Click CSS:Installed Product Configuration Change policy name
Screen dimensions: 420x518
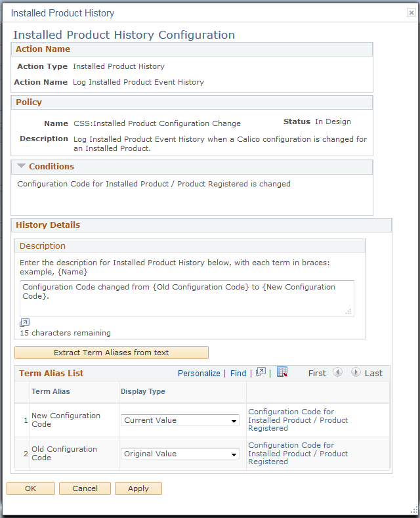click(x=157, y=123)
